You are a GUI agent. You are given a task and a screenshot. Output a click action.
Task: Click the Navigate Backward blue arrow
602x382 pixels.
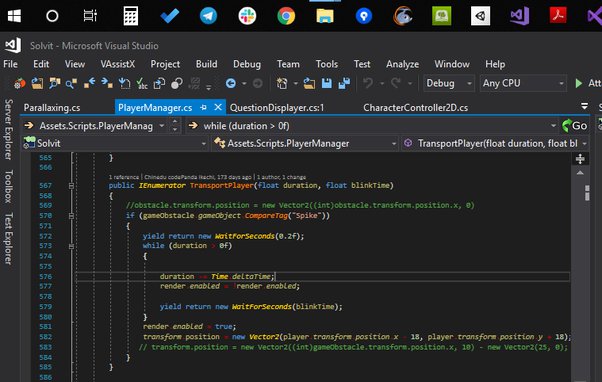pos(231,83)
